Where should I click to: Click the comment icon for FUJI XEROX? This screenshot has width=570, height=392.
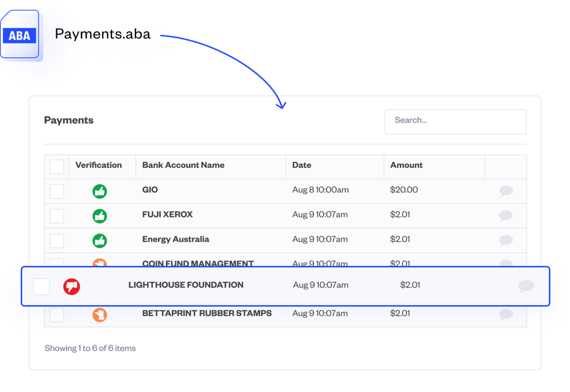[506, 216]
